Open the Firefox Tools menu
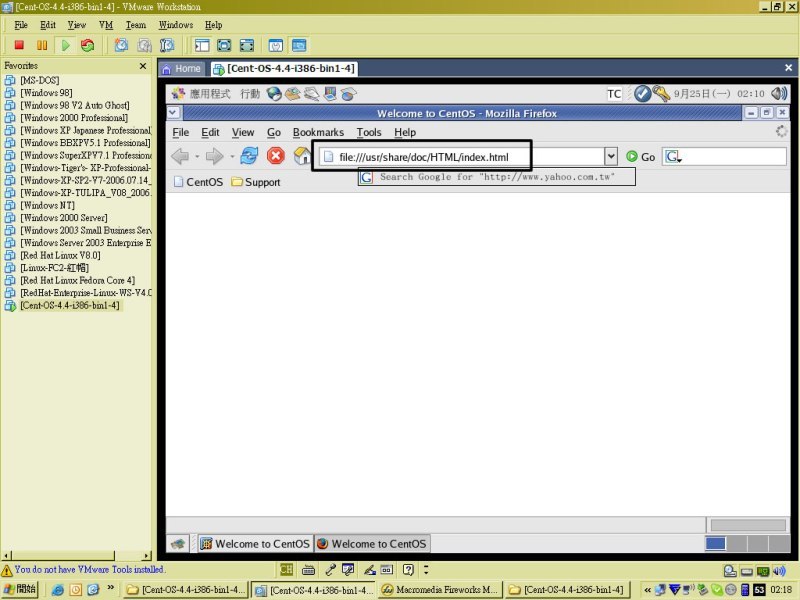The width and height of the screenshot is (800, 600). [x=369, y=132]
